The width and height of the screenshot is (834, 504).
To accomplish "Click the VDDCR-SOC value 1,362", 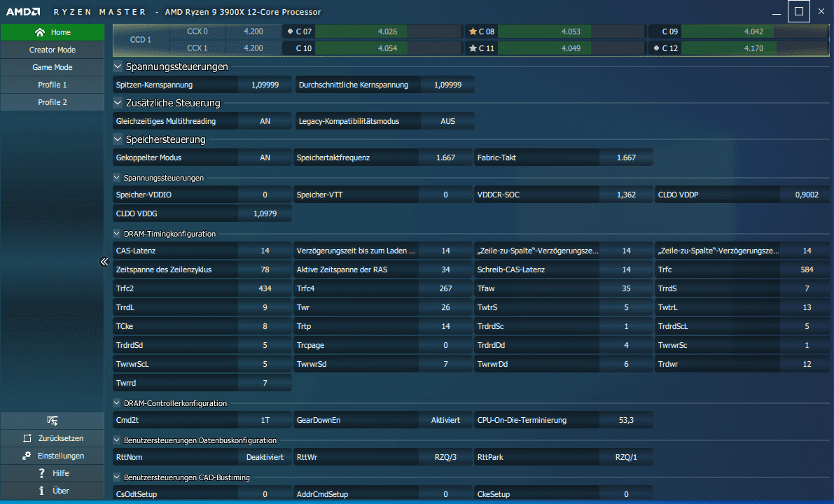I will point(626,195).
